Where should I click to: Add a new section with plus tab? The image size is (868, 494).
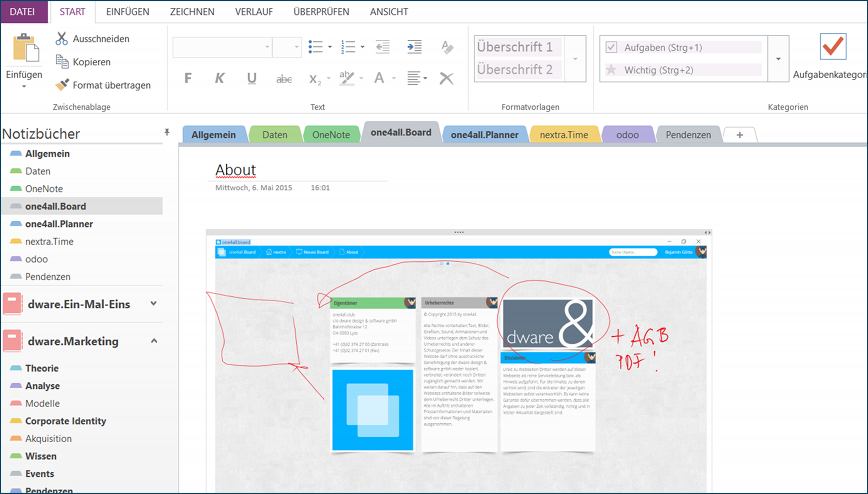coord(740,135)
